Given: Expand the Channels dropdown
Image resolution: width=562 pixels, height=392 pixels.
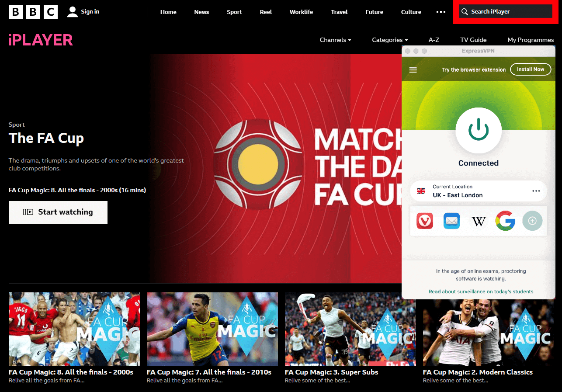Looking at the screenshot, I should [335, 40].
